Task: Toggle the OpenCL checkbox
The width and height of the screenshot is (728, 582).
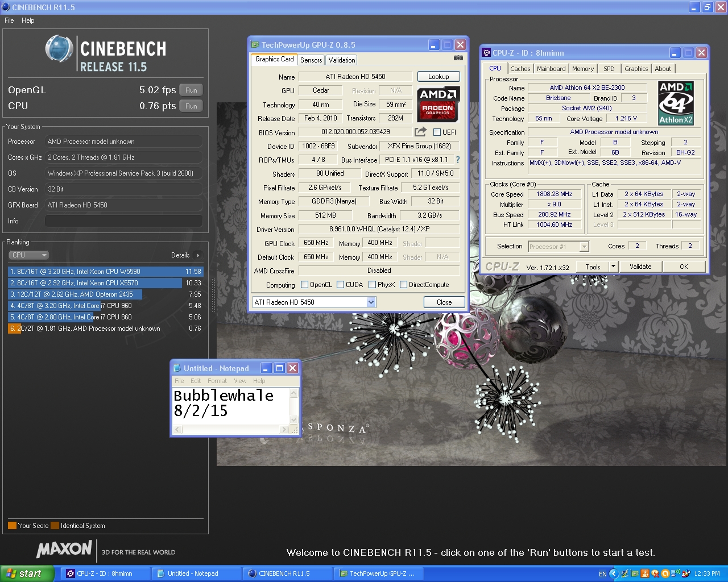Action: pyautogui.click(x=304, y=285)
